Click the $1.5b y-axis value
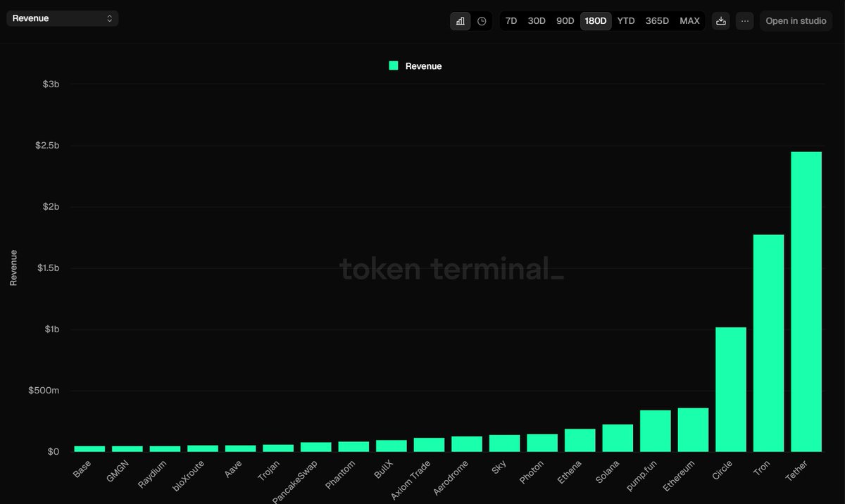This screenshot has height=504, width=845. coord(48,267)
